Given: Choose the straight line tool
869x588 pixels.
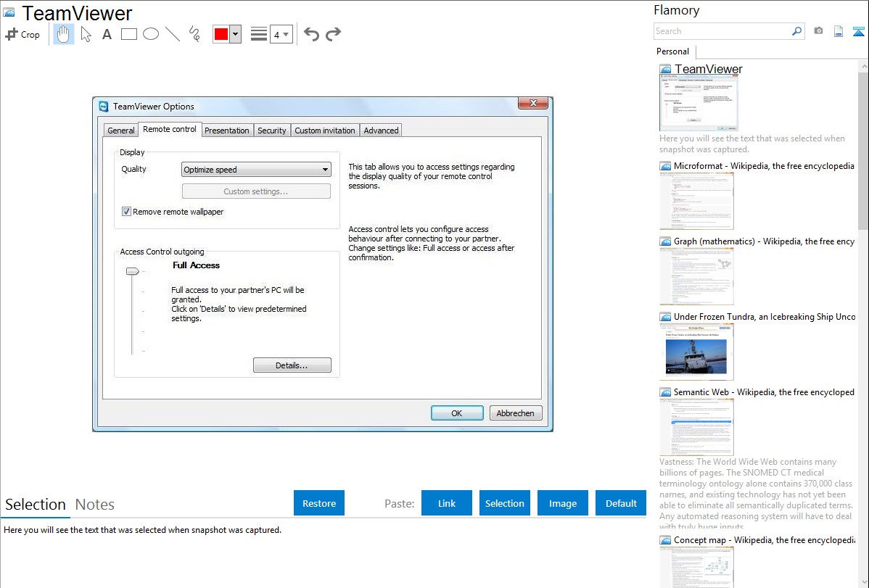Looking at the screenshot, I should coord(173,34).
